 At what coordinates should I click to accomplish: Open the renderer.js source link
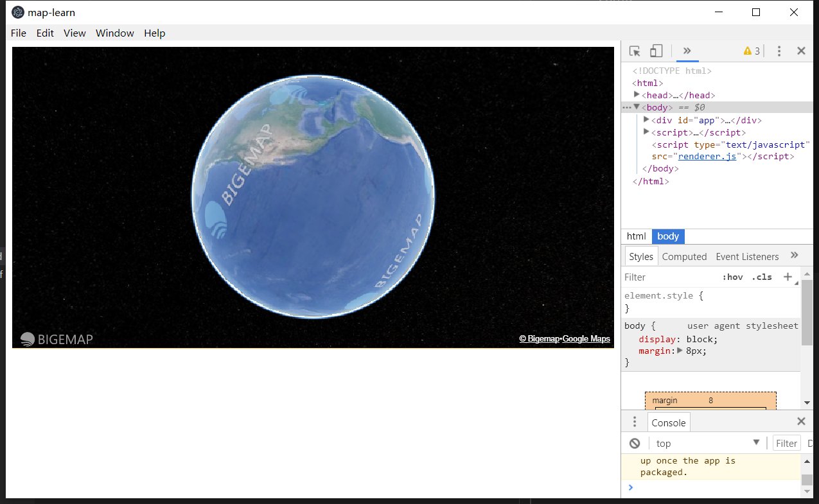[707, 156]
